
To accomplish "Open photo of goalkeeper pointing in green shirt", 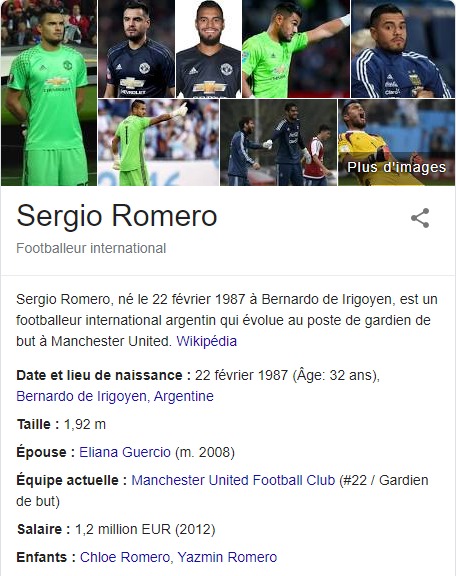I will (x=296, y=48).
